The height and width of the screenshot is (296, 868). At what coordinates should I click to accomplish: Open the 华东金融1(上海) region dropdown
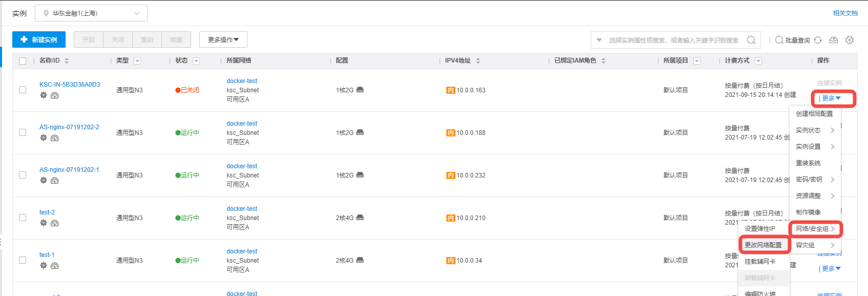pyautogui.click(x=91, y=13)
